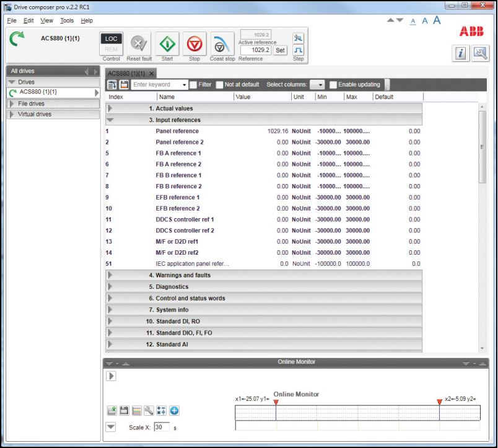This screenshot has width=498, height=448.
Task: Stop the drive using the red Stop icon
Action: (194, 43)
